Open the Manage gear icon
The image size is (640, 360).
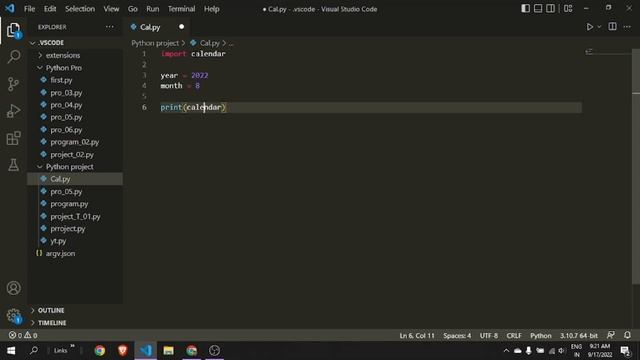pyautogui.click(x=13, y=316)
